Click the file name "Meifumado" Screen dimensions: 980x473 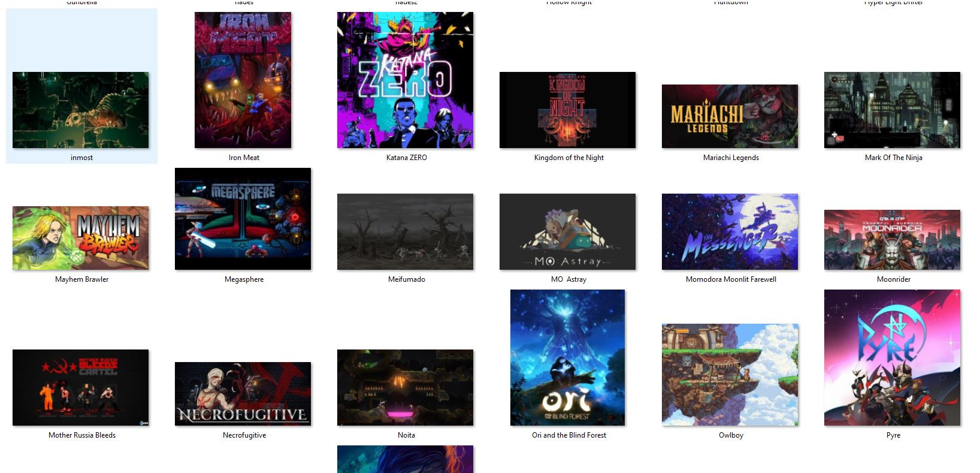[x=406, y=279]
